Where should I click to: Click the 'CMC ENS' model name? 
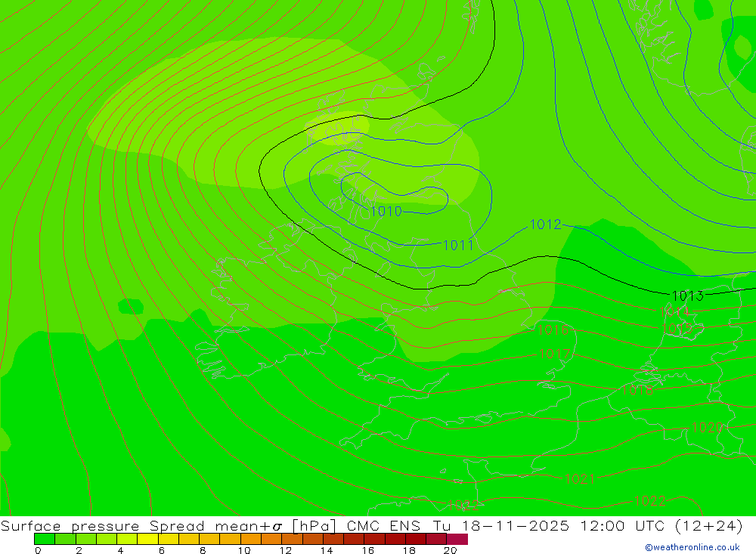[384, 525]
